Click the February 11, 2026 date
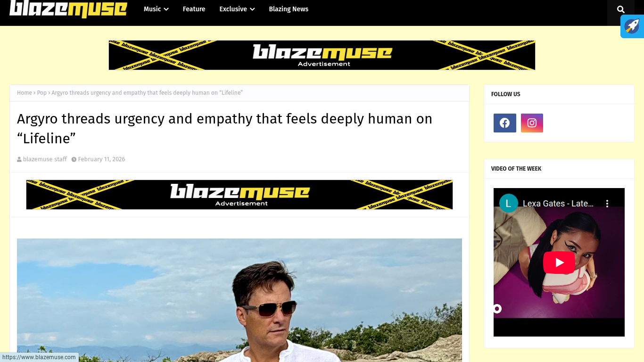This screenshot has width=644, height=362. [x=101, y=159]
